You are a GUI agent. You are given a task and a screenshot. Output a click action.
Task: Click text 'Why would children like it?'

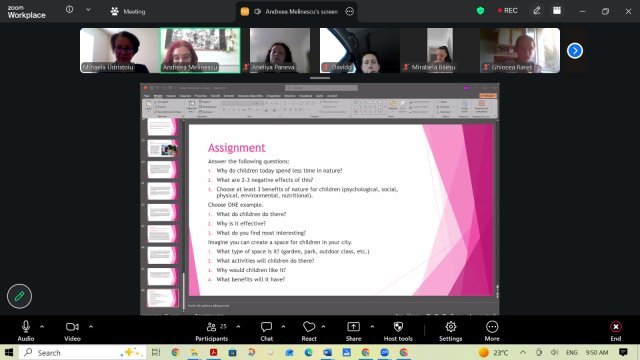251,270
